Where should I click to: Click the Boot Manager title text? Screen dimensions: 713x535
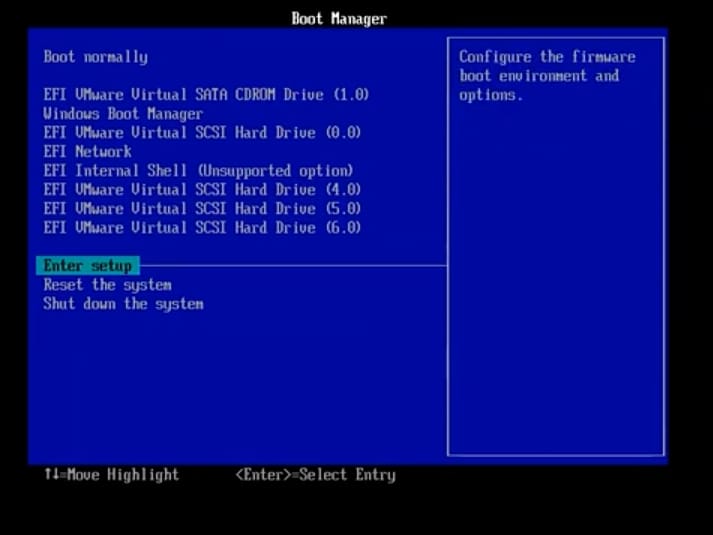[339, 19]
